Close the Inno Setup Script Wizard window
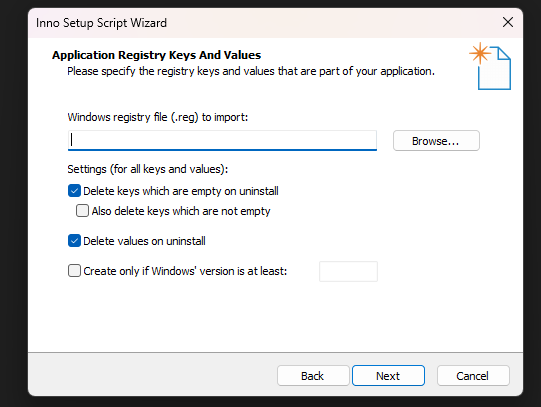Image resolution: width=541 pixels, height=407 pixels. pyautogui.click(x=508, y=22)
